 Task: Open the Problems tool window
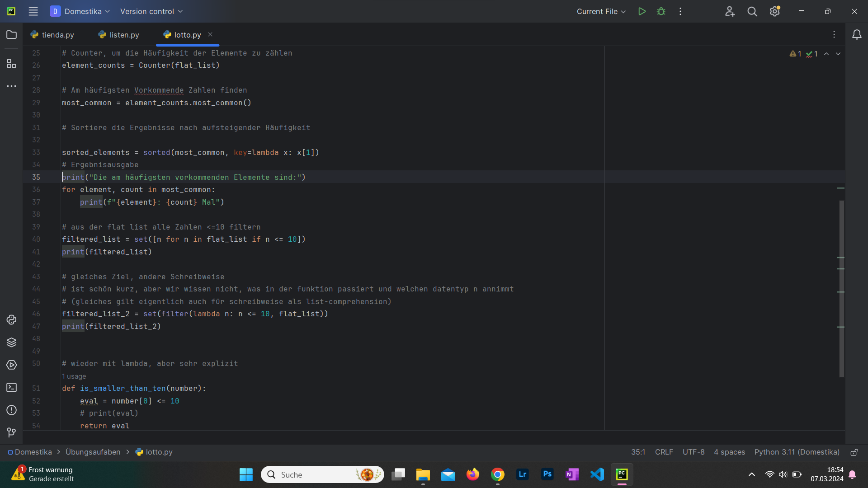point(12,410)
